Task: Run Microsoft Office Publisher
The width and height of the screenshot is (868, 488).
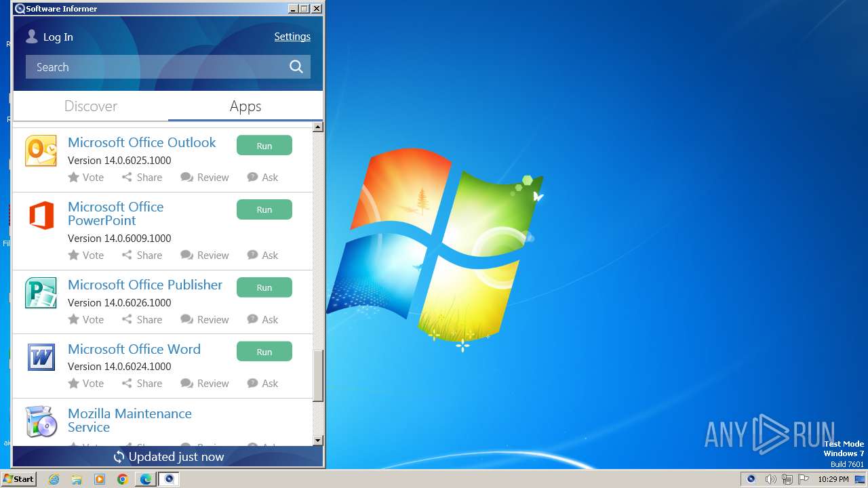Action: [264, 287]
